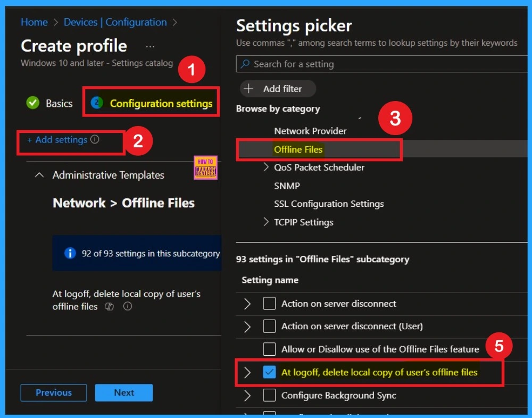
Task: Click the Setting name column header
Action: click(x=270, y=280)
